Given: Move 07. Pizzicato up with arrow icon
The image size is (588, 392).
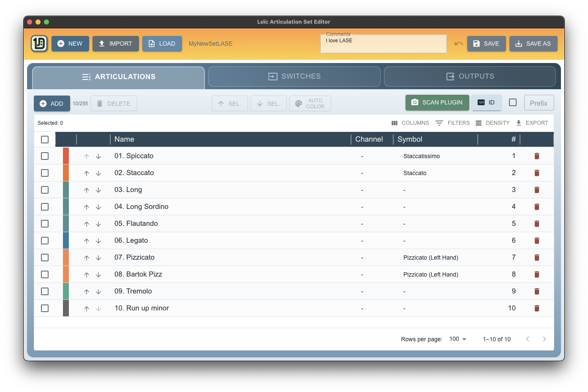Looking at the screenshot, I should pyautogui.click(x=87, y=258).
